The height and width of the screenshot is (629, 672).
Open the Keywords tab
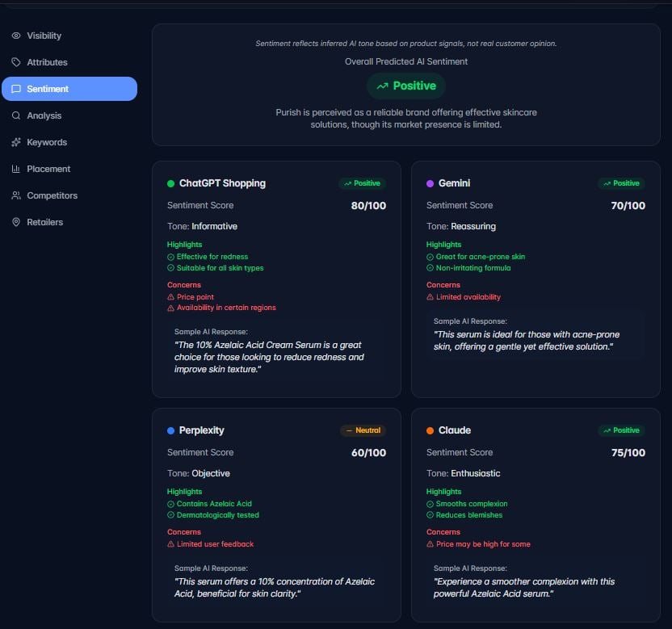pyautogui.click(x=69, y=142)
